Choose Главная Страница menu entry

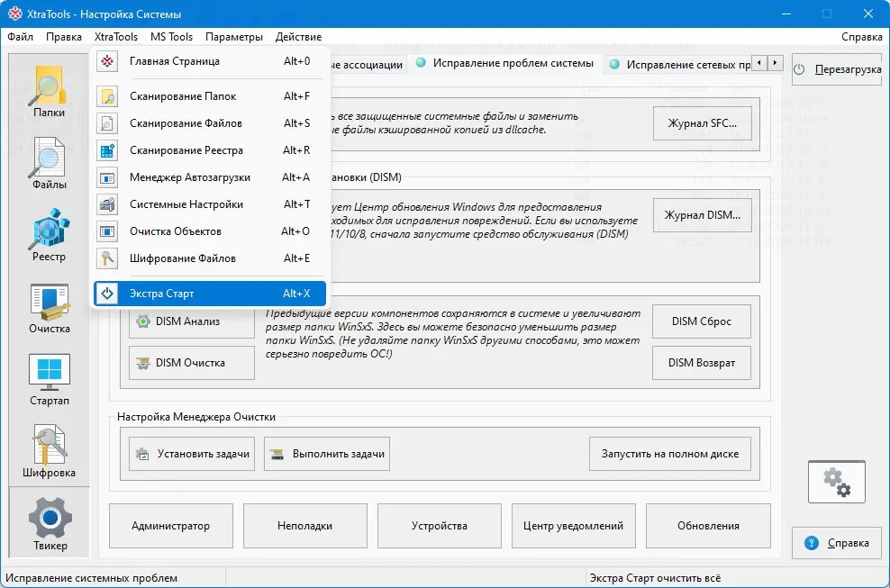[210, 61]
